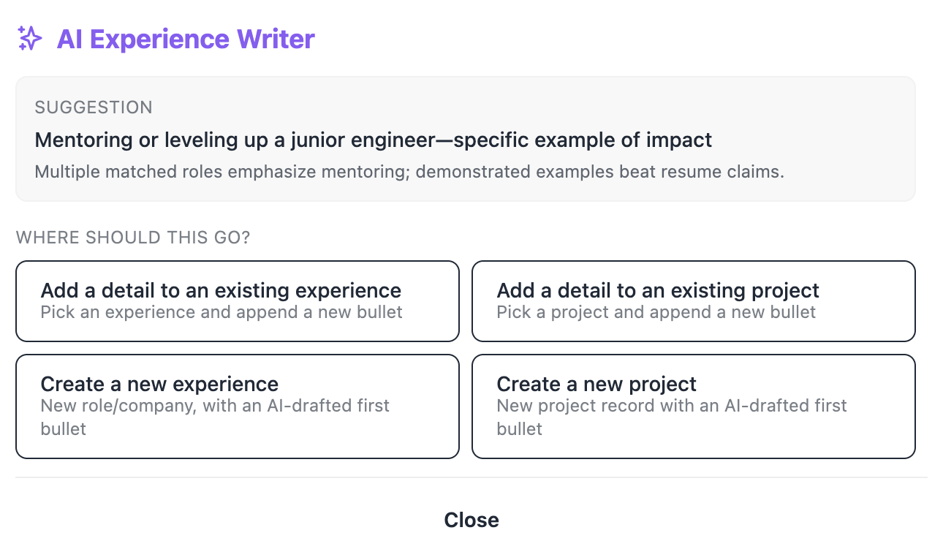Select the mentoring junior engineer suggestion headline

point(374,140)
